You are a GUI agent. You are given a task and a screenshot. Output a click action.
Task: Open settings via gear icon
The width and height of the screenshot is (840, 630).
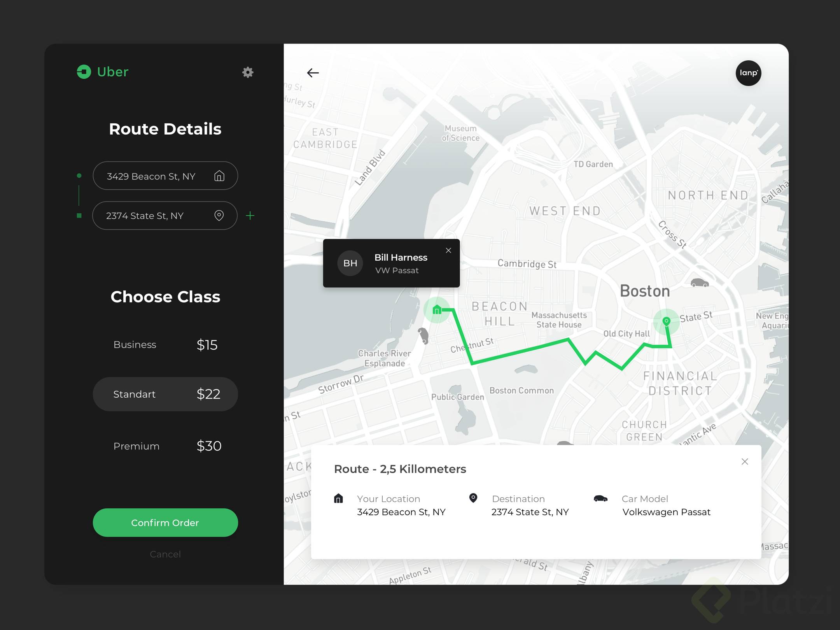click(x=248, y=72)
